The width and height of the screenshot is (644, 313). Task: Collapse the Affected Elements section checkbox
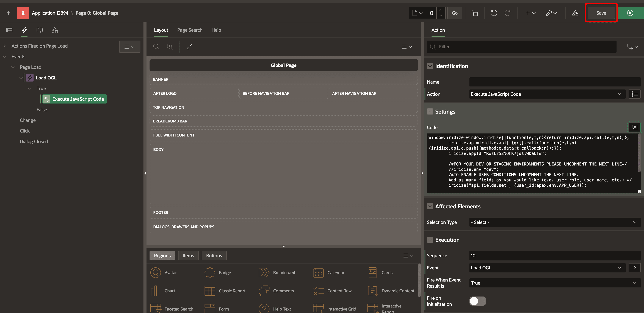430,206
